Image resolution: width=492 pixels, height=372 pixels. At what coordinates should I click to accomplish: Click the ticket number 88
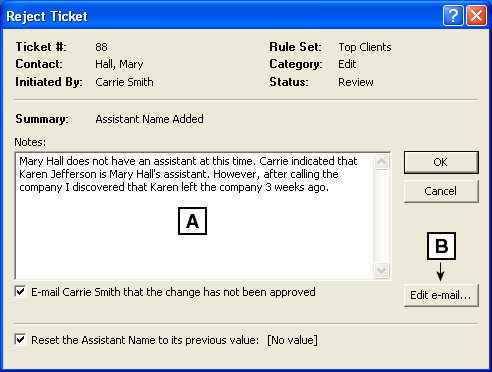click(x=101, y=47)
